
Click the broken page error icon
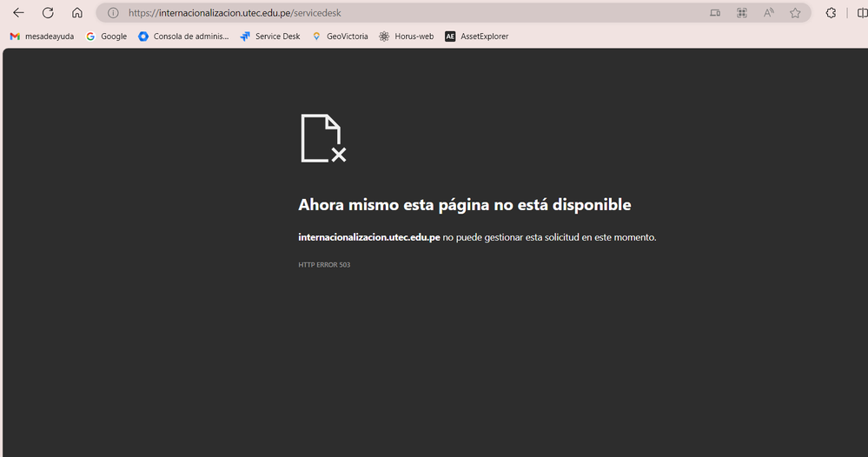[x=323, y=138]
